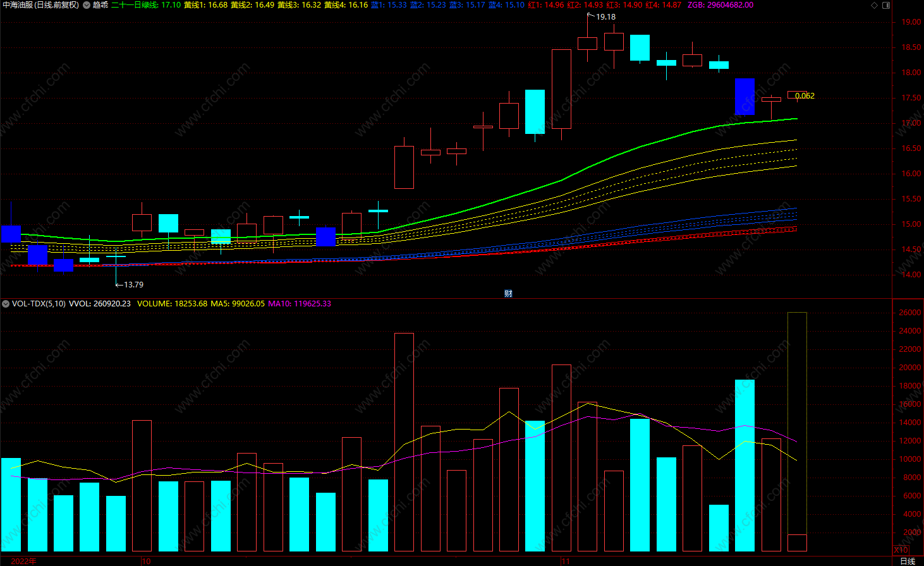Click the large blue candle near 17.50

tap(745, 97)
